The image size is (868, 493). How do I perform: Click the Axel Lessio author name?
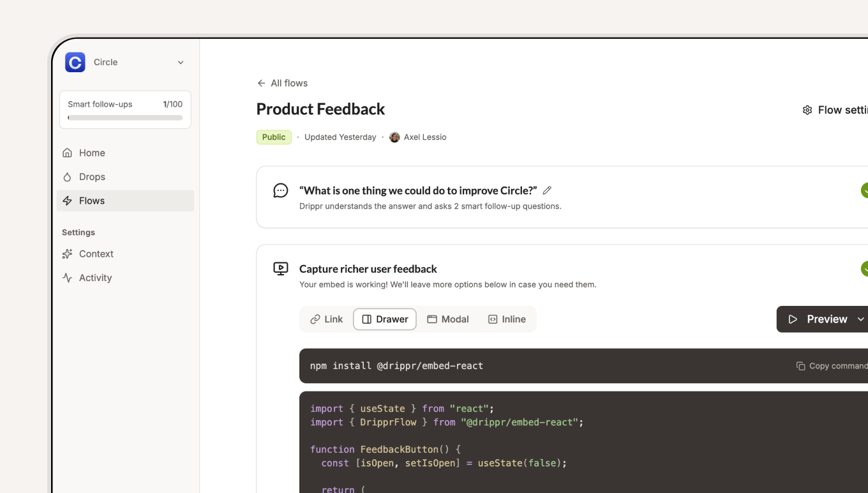(425, 137)
